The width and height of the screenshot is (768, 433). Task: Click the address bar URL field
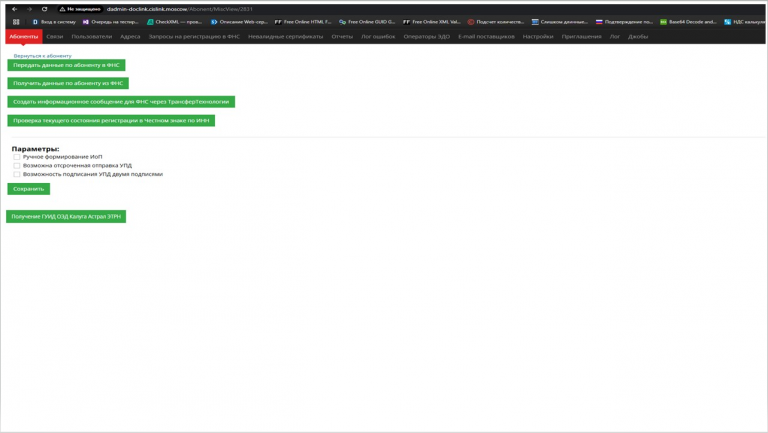pos(179,9)
